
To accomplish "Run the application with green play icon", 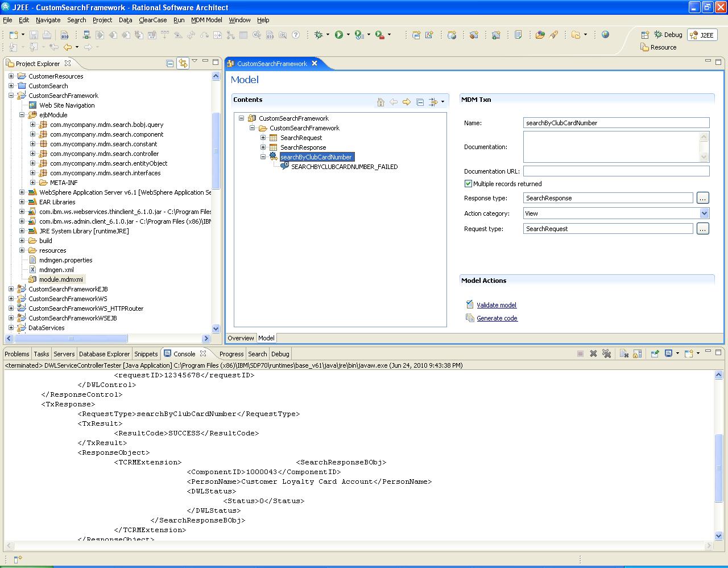I will coord(340,34).
